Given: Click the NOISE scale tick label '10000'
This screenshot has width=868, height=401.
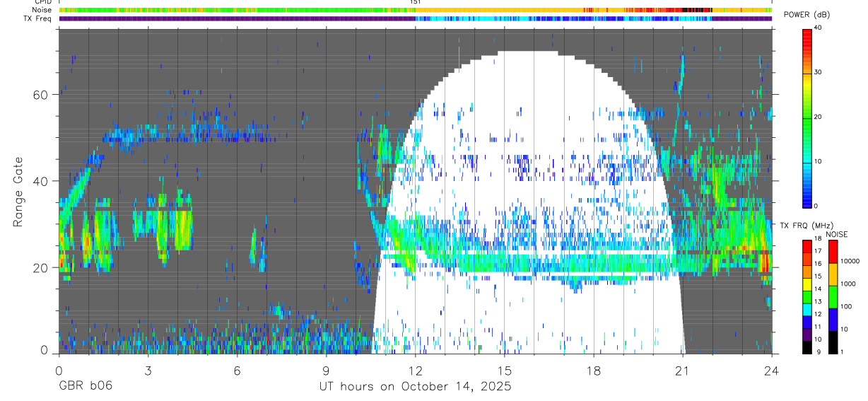Looking at the screenshot, I should coord(850,261).
